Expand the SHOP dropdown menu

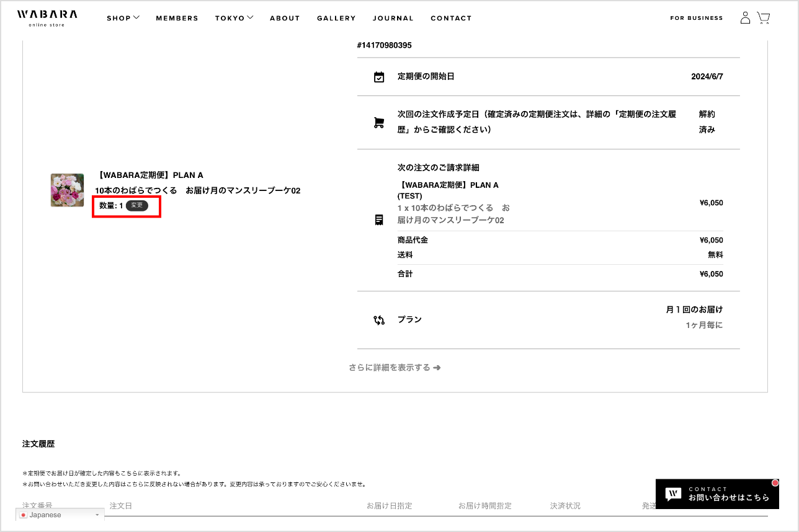tap(123, 18)
